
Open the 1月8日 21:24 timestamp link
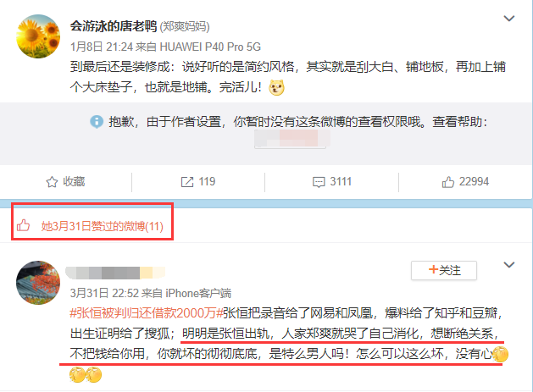[102, 47]
